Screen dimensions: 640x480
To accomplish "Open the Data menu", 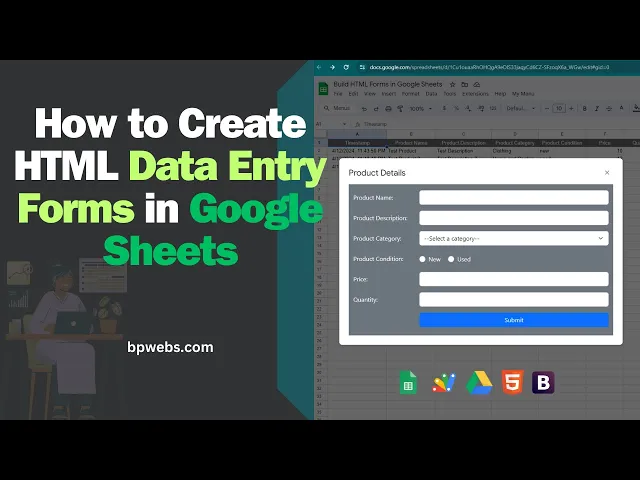I will tap(431, 94).
